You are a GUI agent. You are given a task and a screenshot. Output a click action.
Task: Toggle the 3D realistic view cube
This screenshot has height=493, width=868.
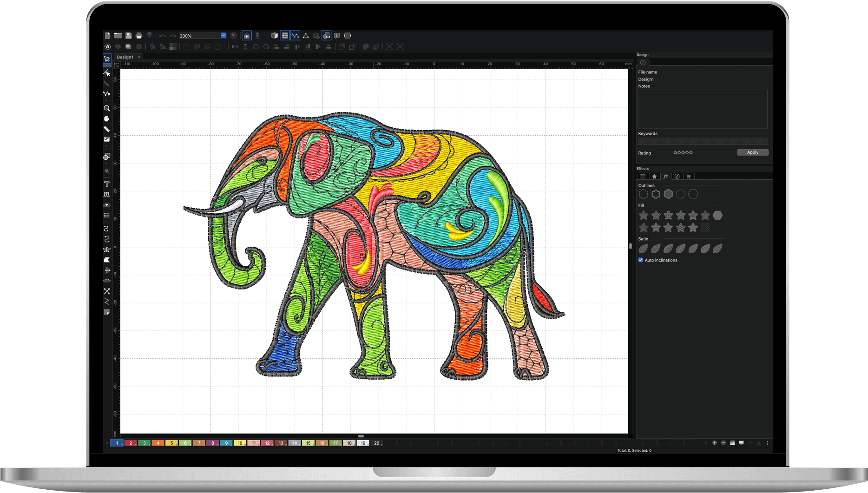pos(275,36)
